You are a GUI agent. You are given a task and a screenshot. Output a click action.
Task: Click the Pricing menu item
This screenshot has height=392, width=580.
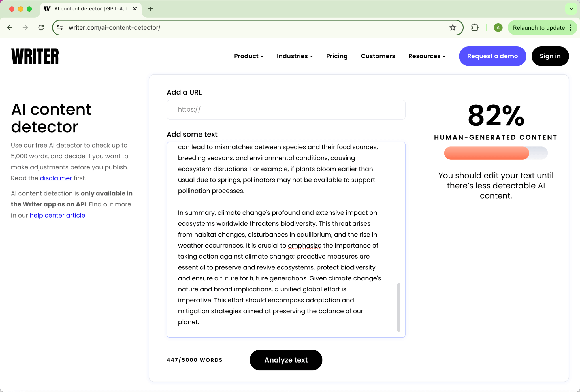coord(337,56)
